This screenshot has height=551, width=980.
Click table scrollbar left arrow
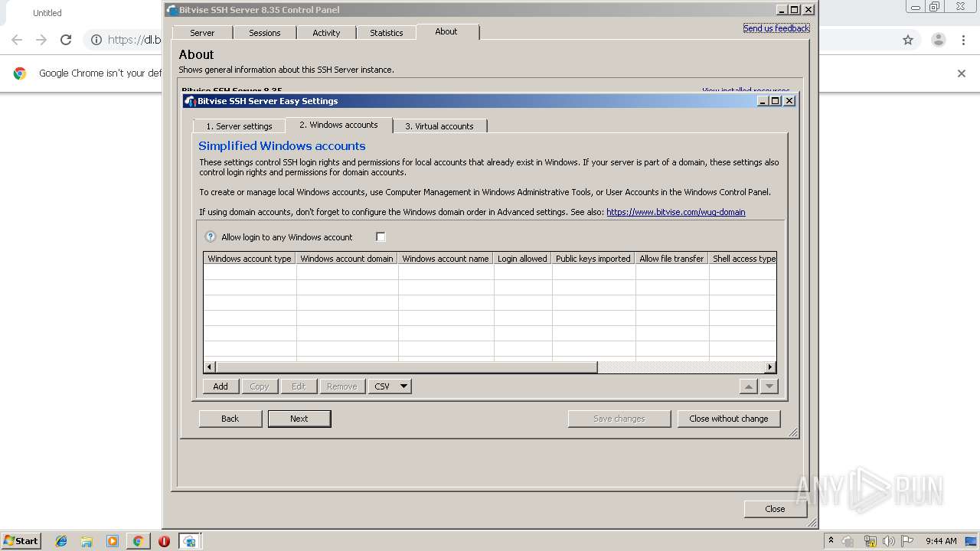[x=210, y=367]
